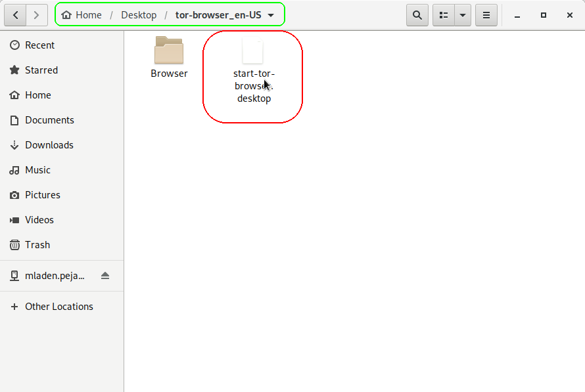Open Downloads in the sidebar
The height and width of the screenshot is (392, 585).
pyautogui.click(x=62, y=145)
